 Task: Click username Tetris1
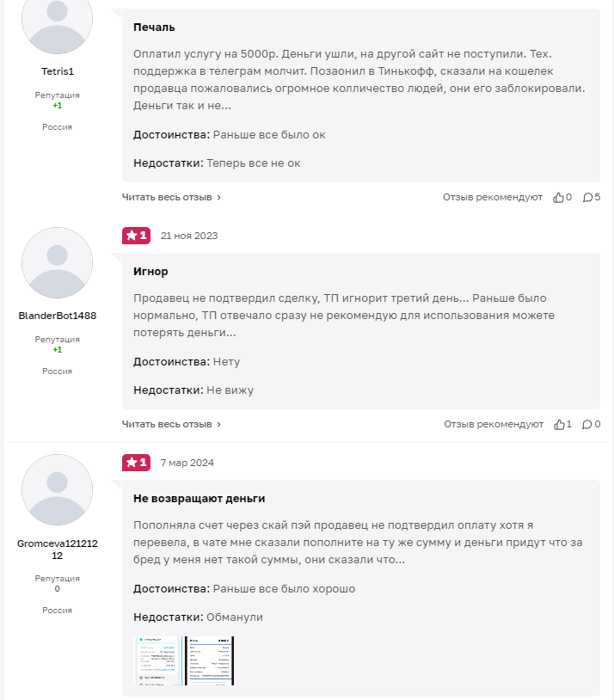click(58, 71)
